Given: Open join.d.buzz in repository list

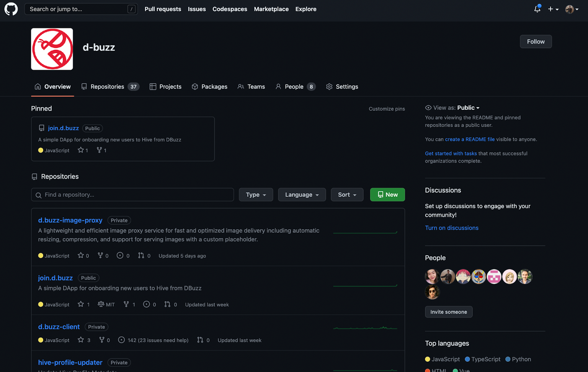Looking at the screenshot, I should coord(56,278).
